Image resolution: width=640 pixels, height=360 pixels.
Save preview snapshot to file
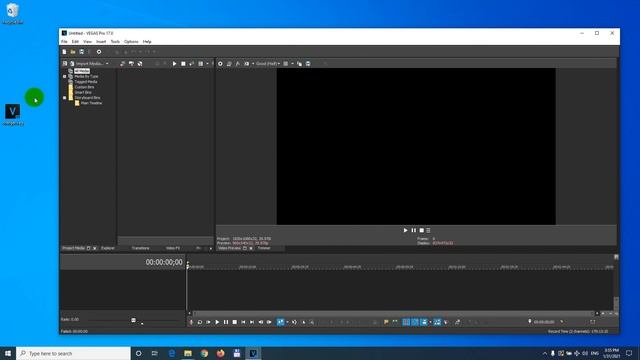308,64
